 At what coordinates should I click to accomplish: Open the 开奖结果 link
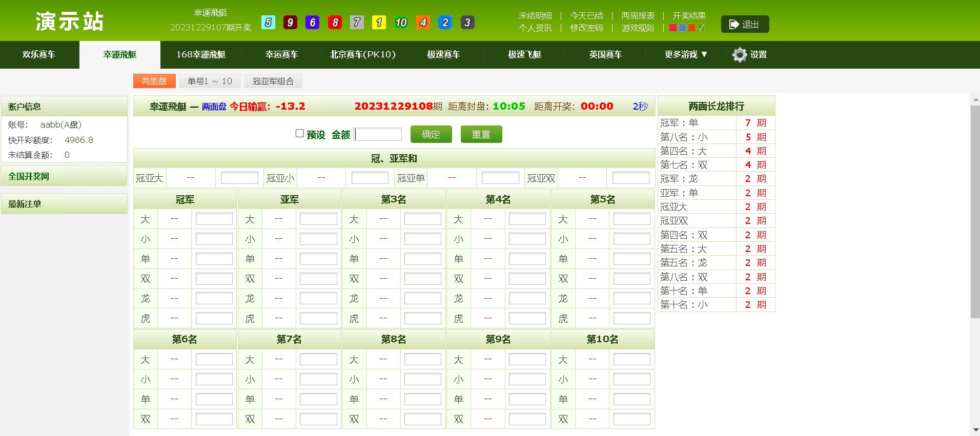pyautogui.click(x=689, y=16)
